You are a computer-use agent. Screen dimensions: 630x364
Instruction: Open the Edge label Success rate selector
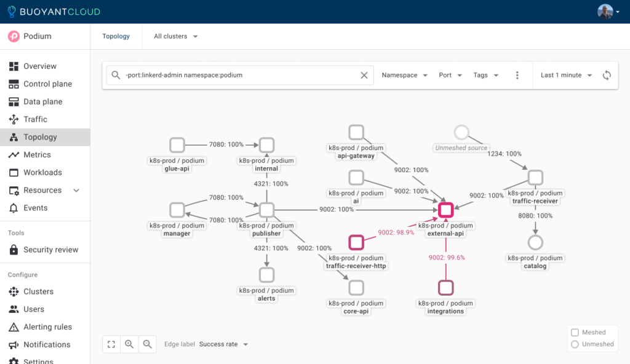coord(223,344)
